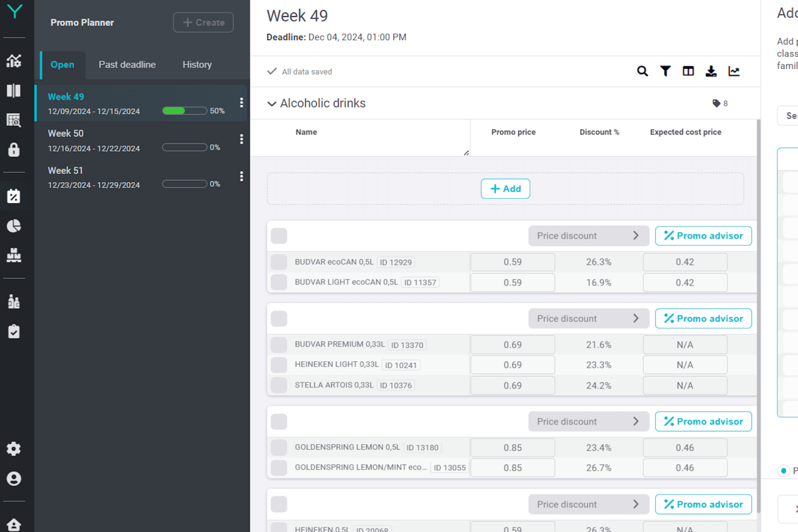Click the settings gear in the lower sidebar
Viewport: 798px width, 532px height.
click(13, 448)
